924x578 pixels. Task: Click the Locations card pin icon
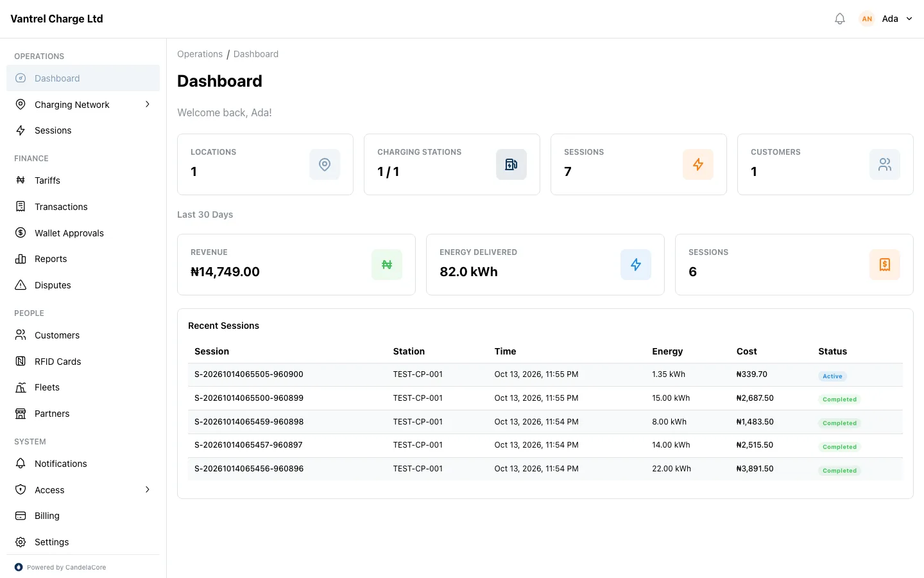coord(325,164)
